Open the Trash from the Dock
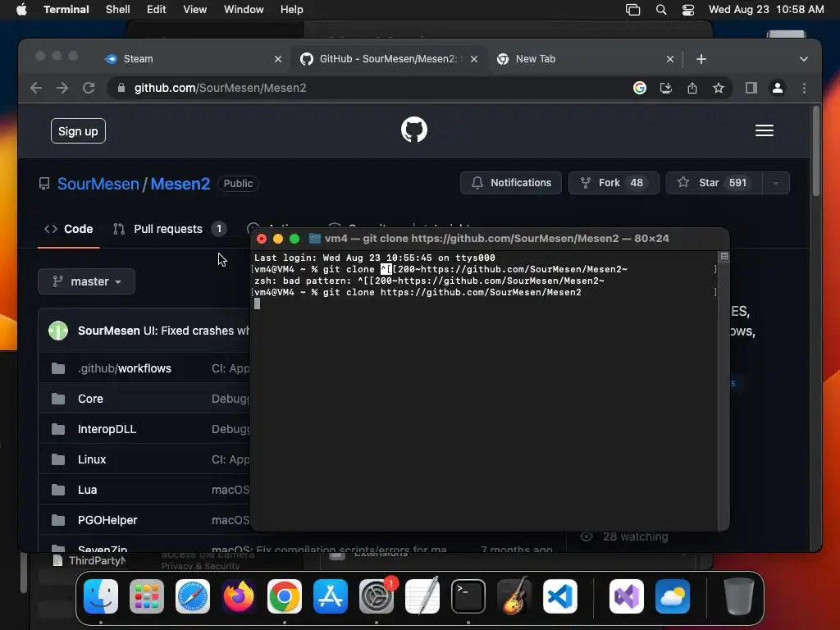The width and height of the screenshot is (840, 630). tap(739, 596)
